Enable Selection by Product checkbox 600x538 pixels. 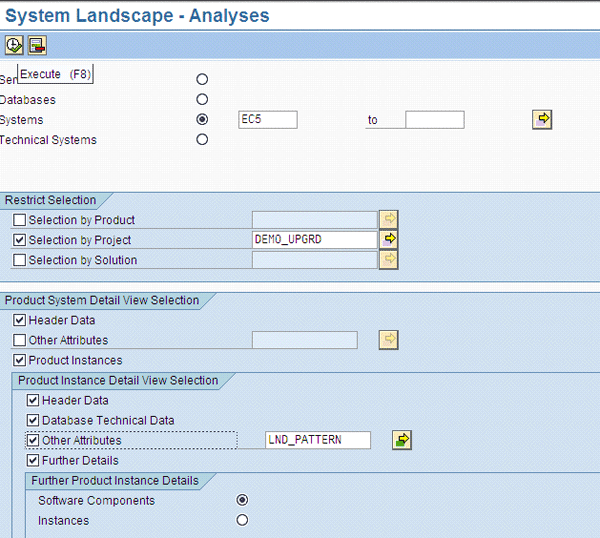click(20, 220)
